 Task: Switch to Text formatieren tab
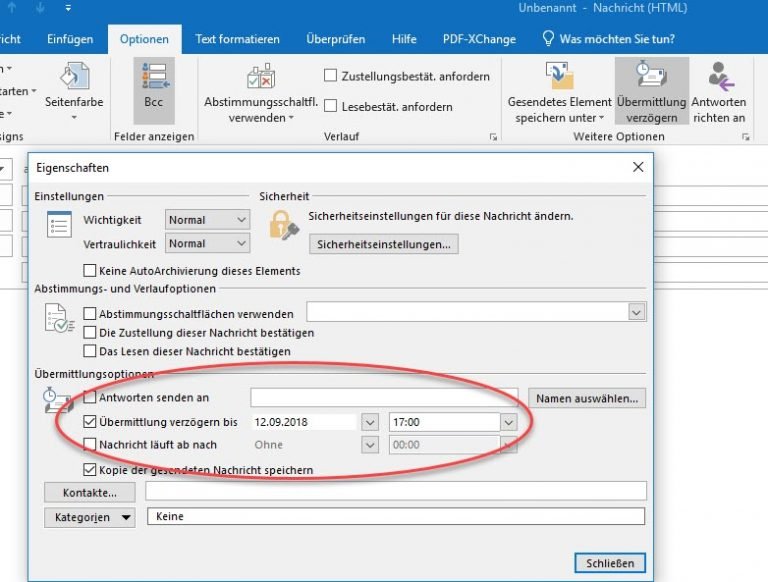click(237, 39)
